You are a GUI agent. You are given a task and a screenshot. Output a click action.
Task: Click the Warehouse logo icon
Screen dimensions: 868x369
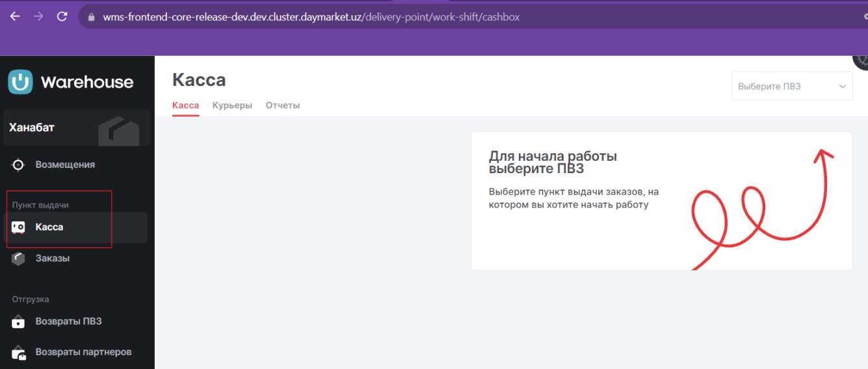pyautogui.click(x=20, y=82)
